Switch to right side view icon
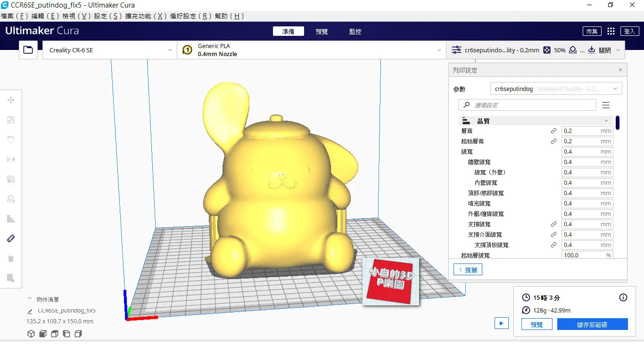644x362 pixels. 78,334
